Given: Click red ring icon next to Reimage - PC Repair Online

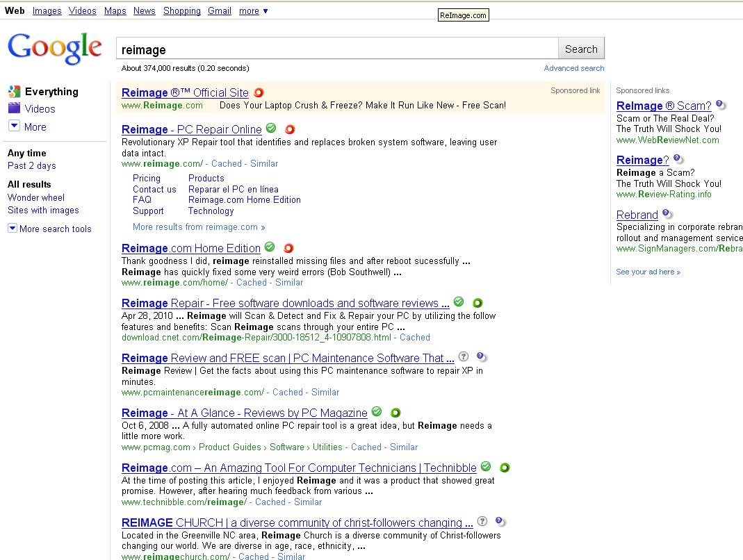Looking at the screenshot, I should click(290, 129).
